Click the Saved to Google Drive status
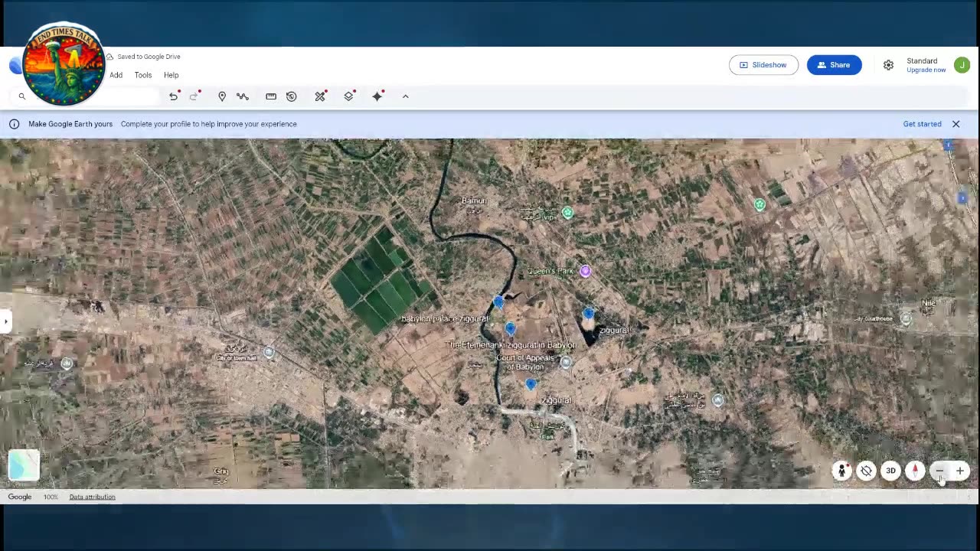Image resolution: width=980 pixels, height=551 pixels. click(149, 57)
